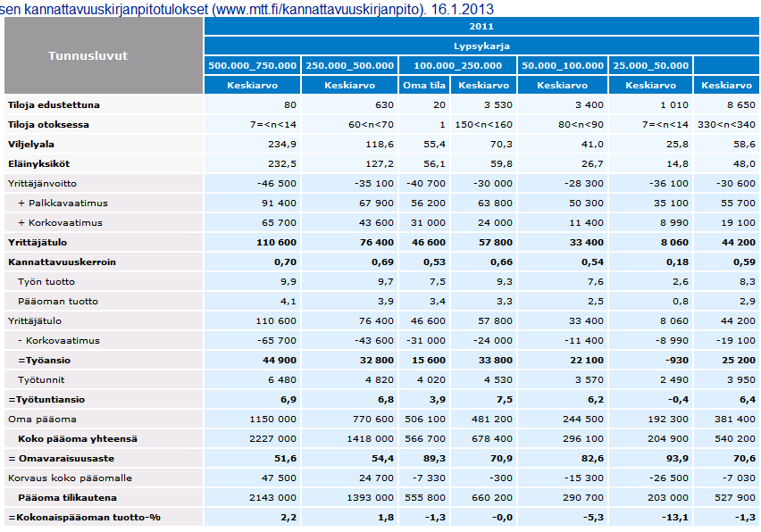Click the Tunnusluvut header cell
The image size is (761, 532).
[x=104, y=55]
